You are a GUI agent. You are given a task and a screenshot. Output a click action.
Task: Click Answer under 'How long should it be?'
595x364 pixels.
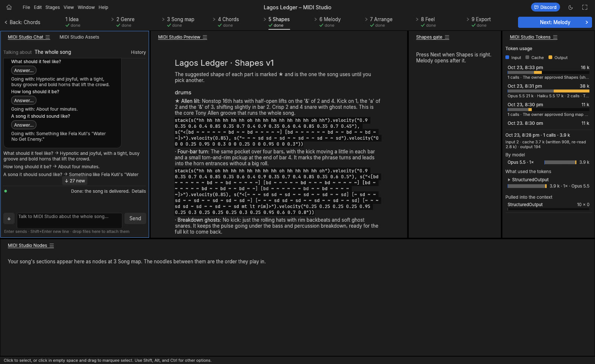click(24, 100)
